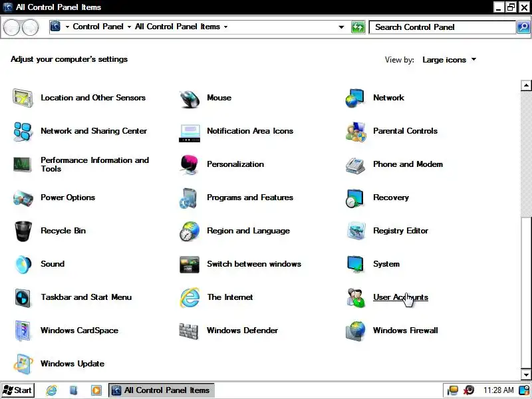
Task: Open the Region and Language icon
Action: click(x=190, y=231)
